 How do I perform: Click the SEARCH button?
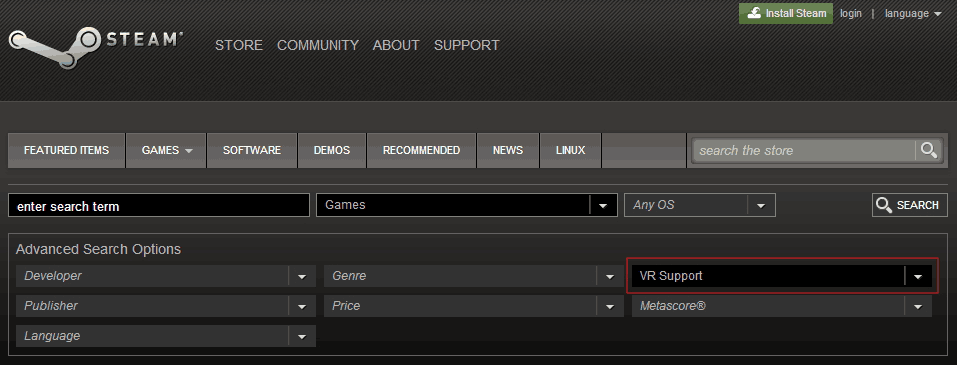909,205
